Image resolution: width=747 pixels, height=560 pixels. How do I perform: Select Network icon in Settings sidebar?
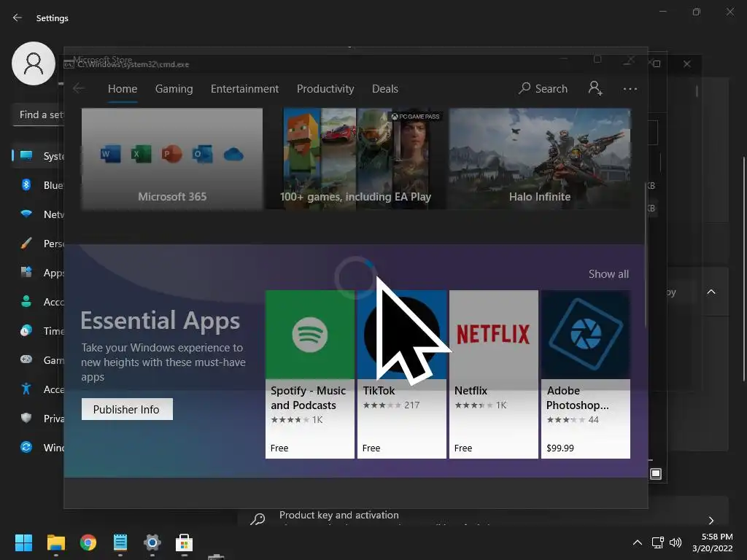coord(26,214)
